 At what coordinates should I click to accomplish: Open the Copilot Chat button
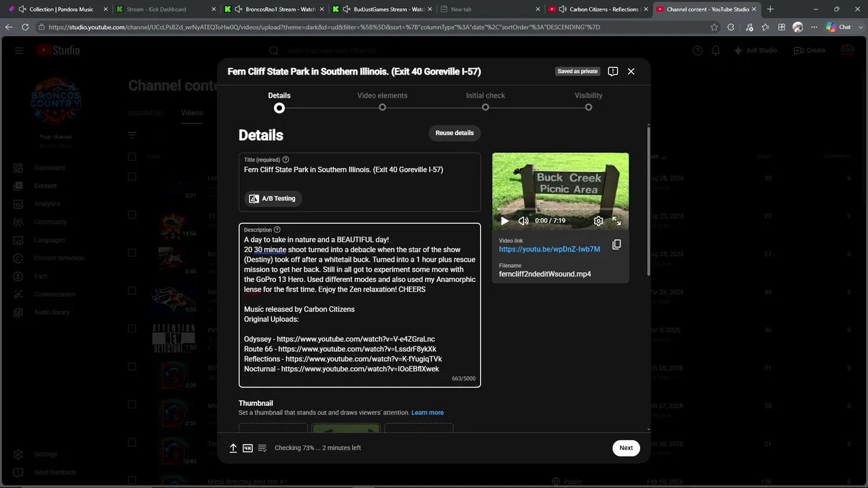(x=839, y=27)
